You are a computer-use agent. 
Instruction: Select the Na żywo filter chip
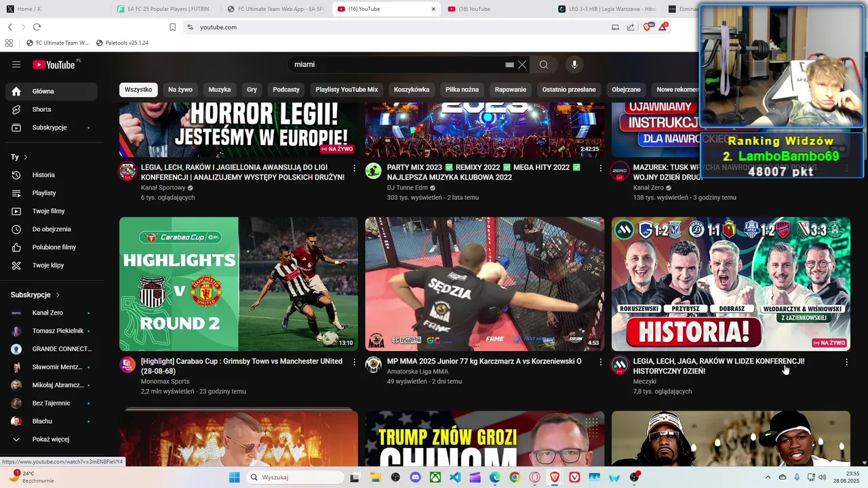(180, 89)
